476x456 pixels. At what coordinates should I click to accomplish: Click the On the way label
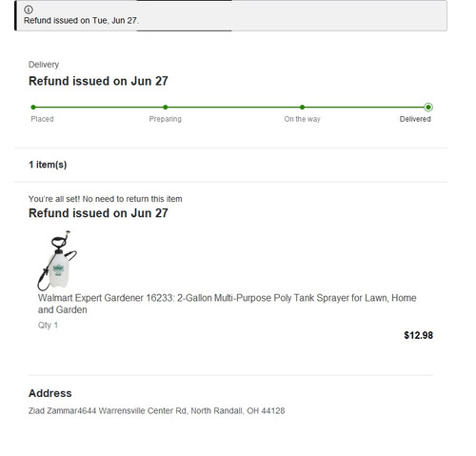(x=302, y=119)
